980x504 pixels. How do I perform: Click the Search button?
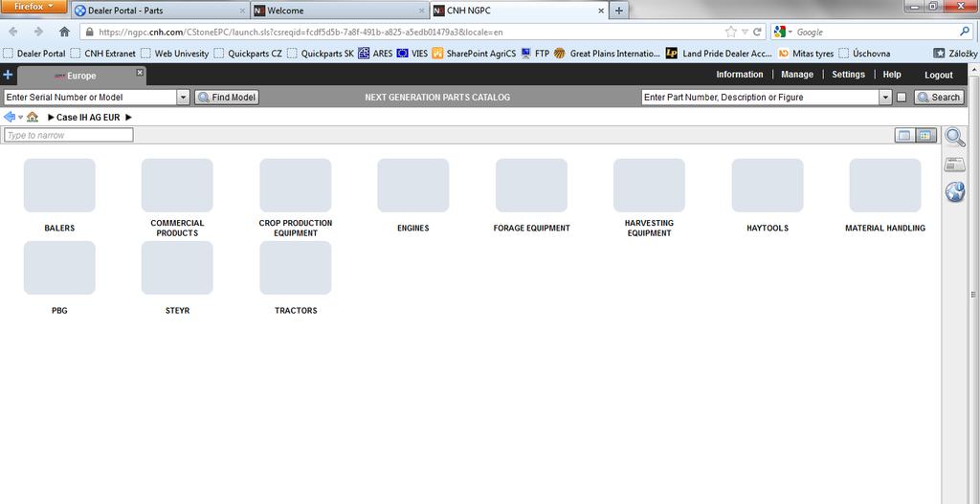[x=939, y=98]
